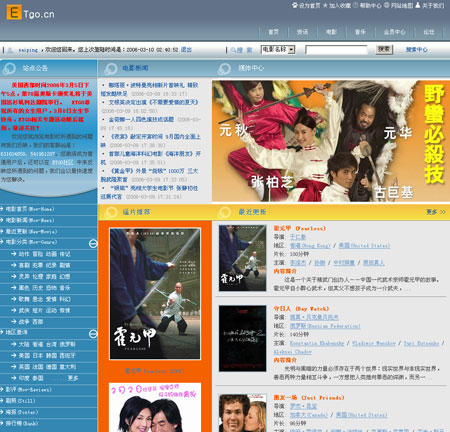
Task: Click the magnifier icon beside 搜索 label
Action: tap(233, 50)
